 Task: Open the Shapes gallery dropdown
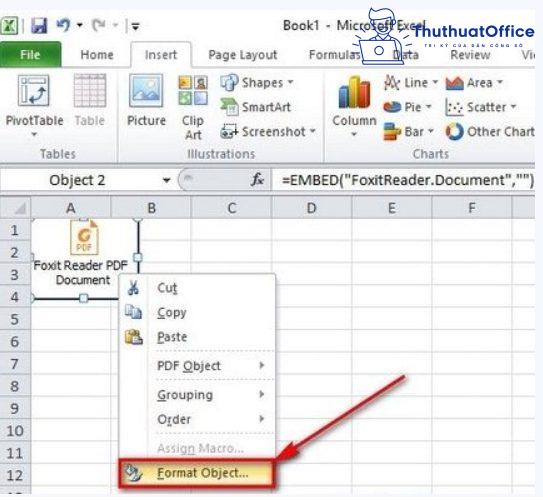pyautogui.click(x=290, y=82)
